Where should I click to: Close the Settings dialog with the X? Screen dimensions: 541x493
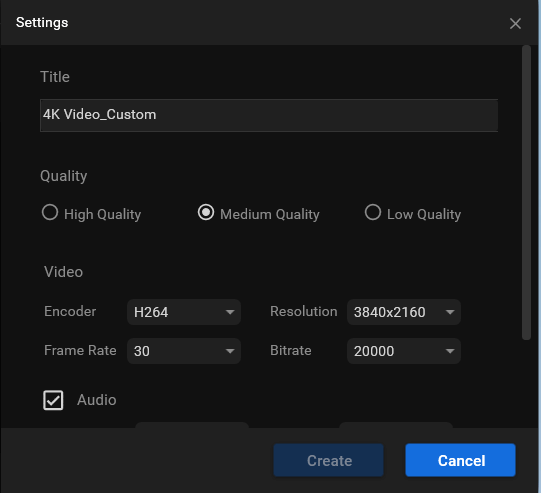tap(515, 23)
